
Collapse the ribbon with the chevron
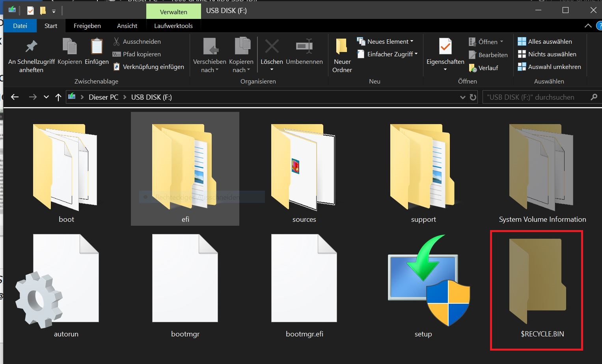click(x=588, y=26)
